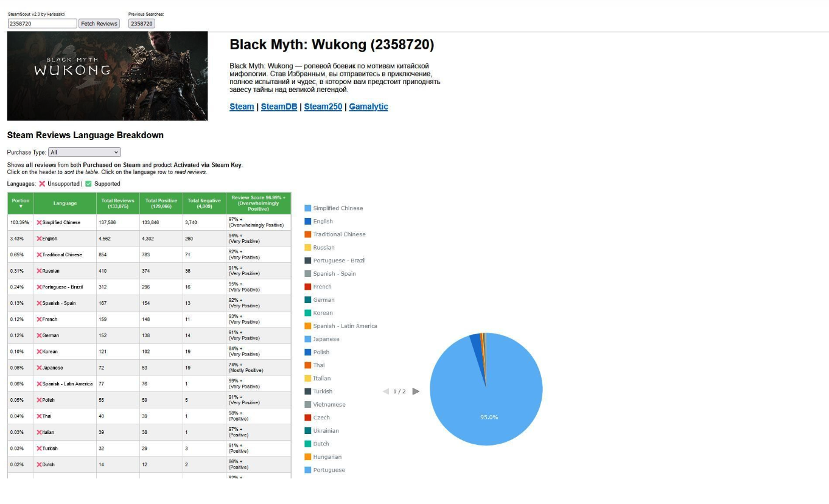829x504 pixels.
Task: Click the red X icon beside Korean row
Action: [39, 352]
